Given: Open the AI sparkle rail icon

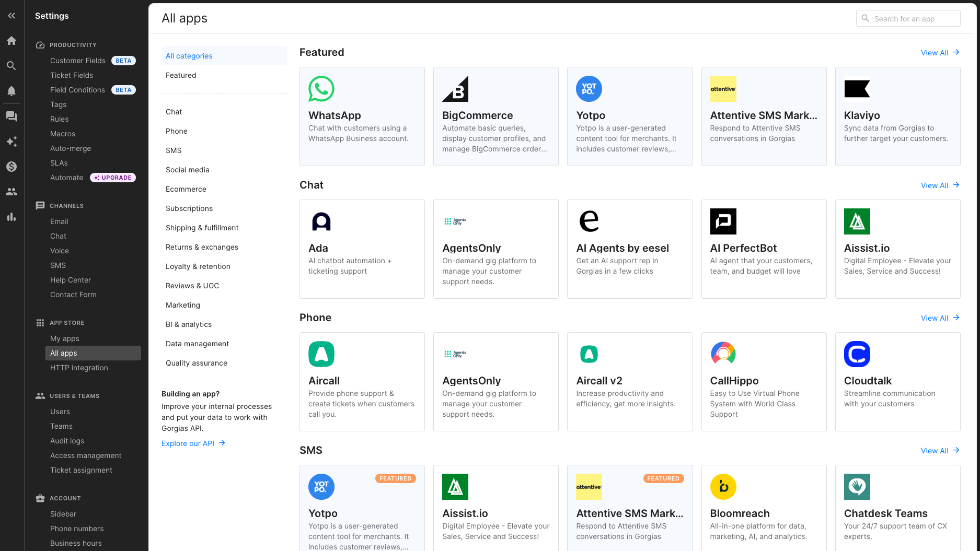Looking at the screenshot, I should point(11,142).
